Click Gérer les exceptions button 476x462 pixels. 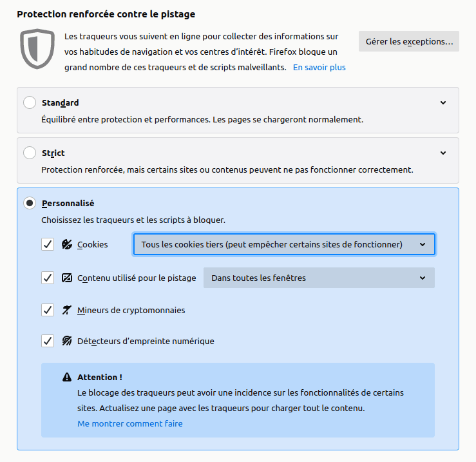point(408,42)
